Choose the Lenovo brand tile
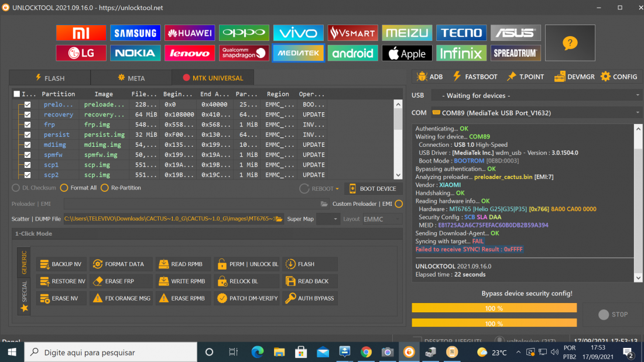Screen dimensions: 644x362 coord(189,53)
